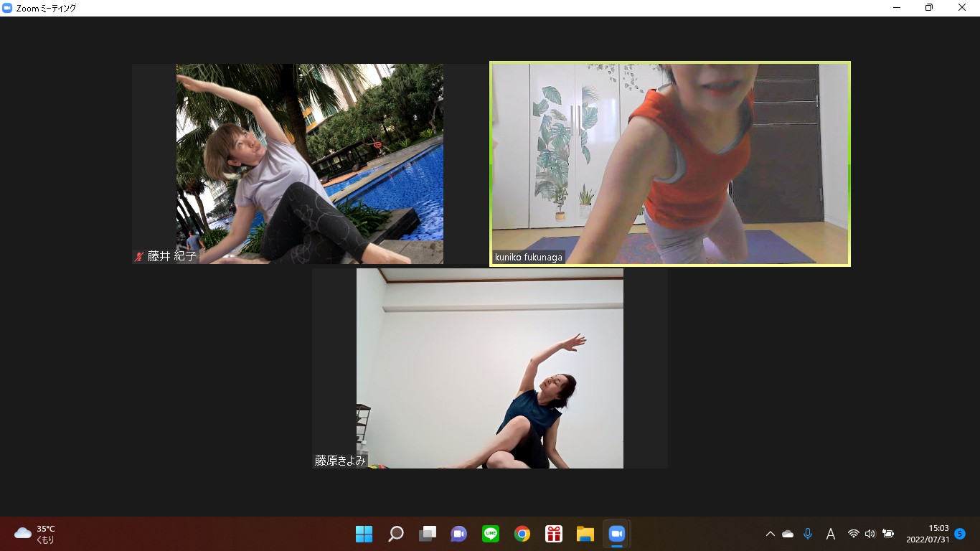Restore down the Zoom meeting window
The height and width of the screenshot is (551, 980).
(929, 8)
